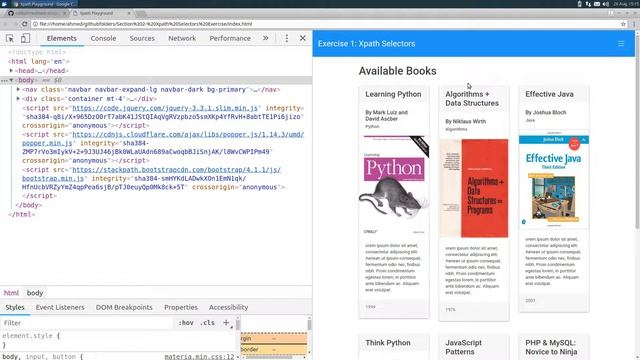Open the DevTools three-dot menu
The width and height of the screenshot is (640, 360).
(287, 38)
